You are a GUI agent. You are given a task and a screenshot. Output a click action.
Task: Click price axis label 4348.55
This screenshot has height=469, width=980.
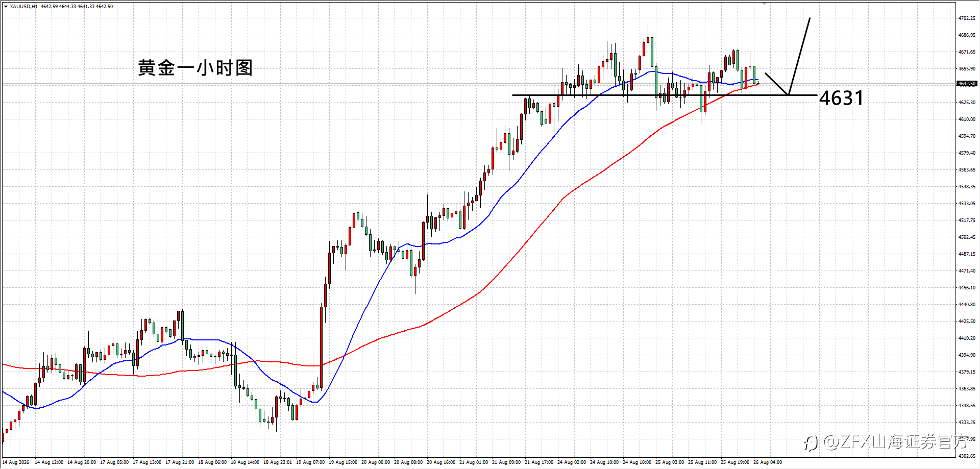point(967,406)
